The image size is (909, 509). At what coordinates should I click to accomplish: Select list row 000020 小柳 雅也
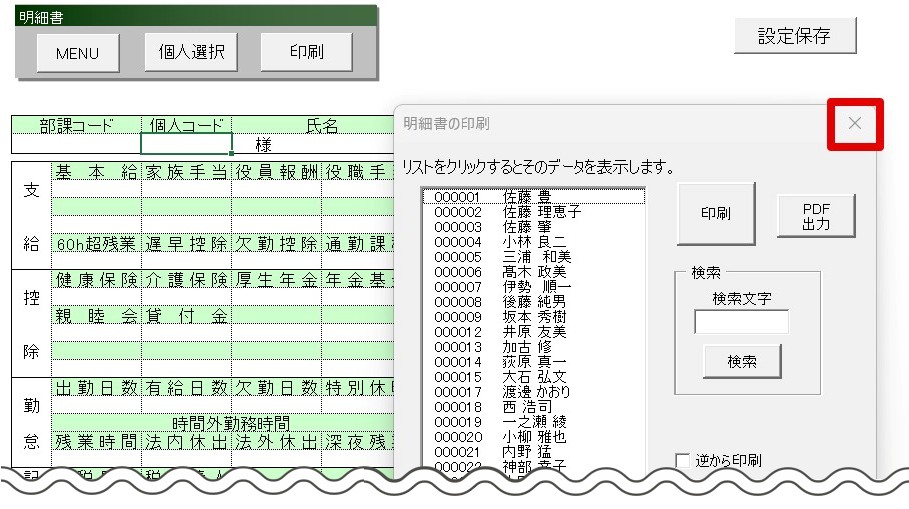click(533, 438)
